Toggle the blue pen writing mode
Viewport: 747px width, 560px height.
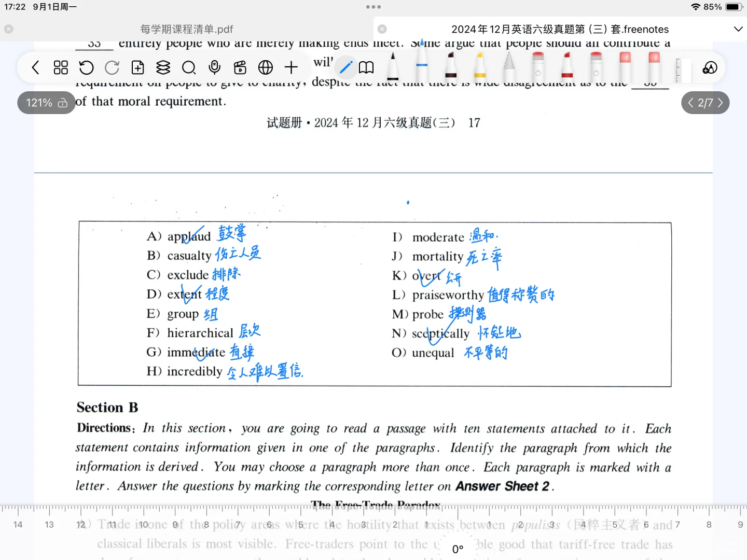pyautogui.click(x=345, y=67)
